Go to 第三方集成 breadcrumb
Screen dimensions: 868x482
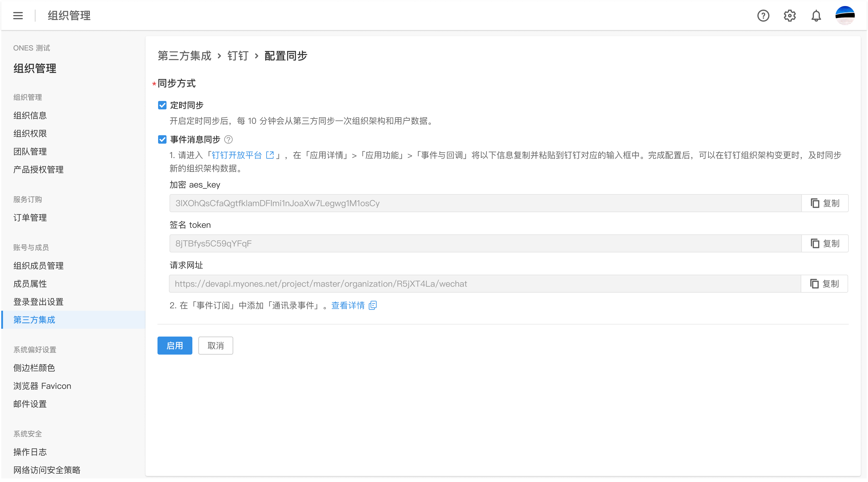click(x=184, y=56)
